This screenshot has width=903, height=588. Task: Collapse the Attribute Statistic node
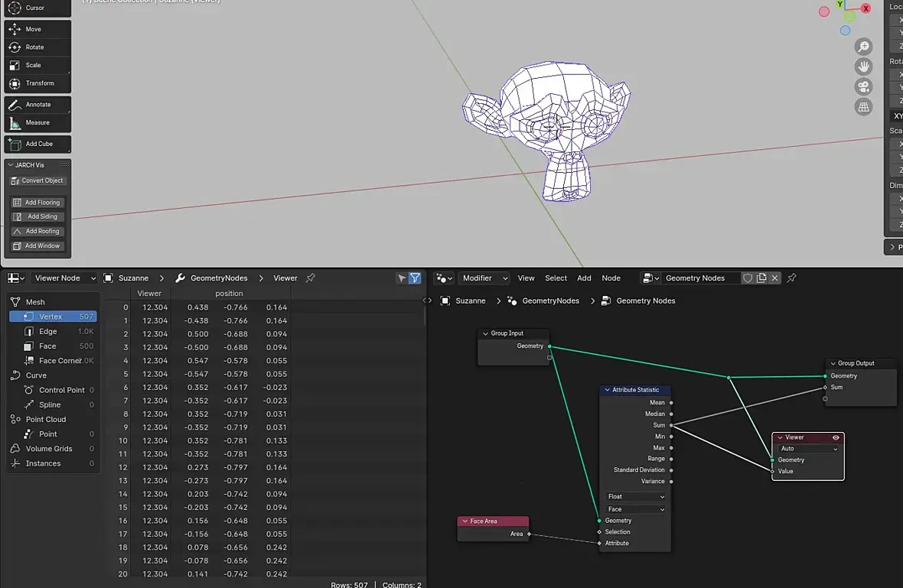click(607, 389)
